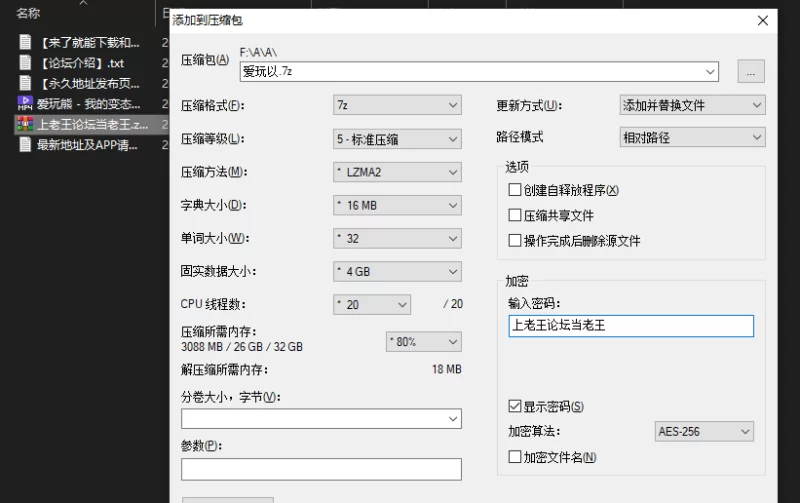Screen dimensions: 800x503
Task: Open the 压缩格式 7z dropdown
Action: click(397, 105)
